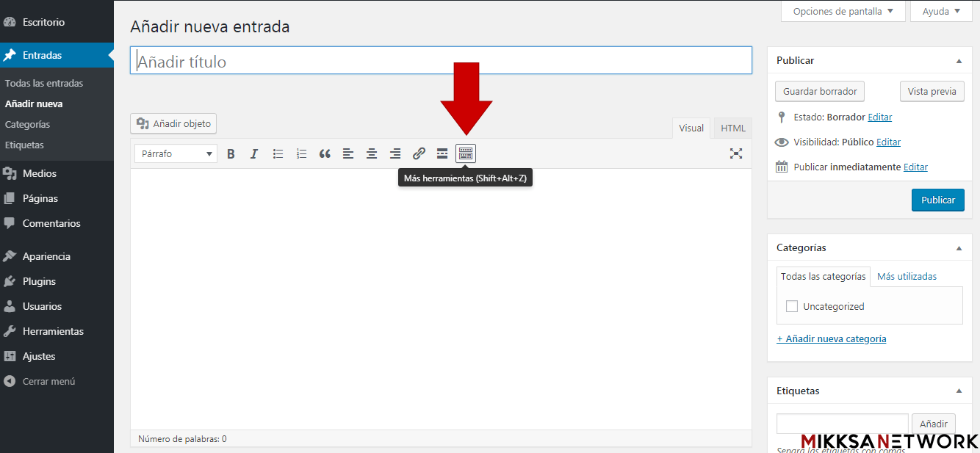Switch to the HTML editor tab
This screenshot has height=453, width=980.
pos(732,128)
